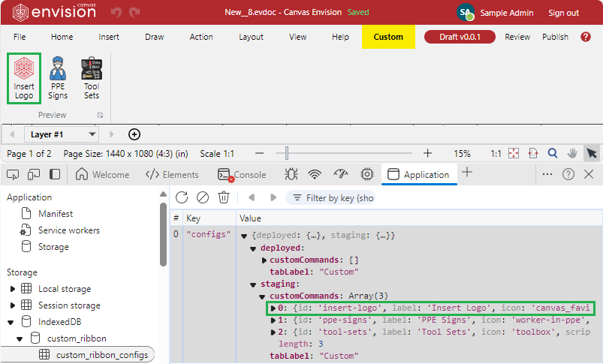Click the Sign out link

pyautogui.click(x=563, y=13)
